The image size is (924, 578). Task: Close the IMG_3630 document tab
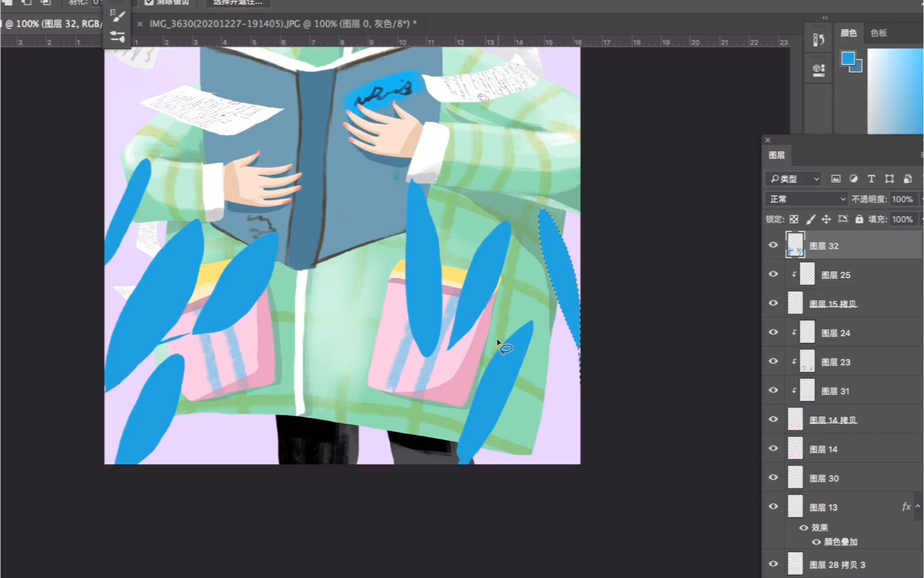tap(140, 24)
